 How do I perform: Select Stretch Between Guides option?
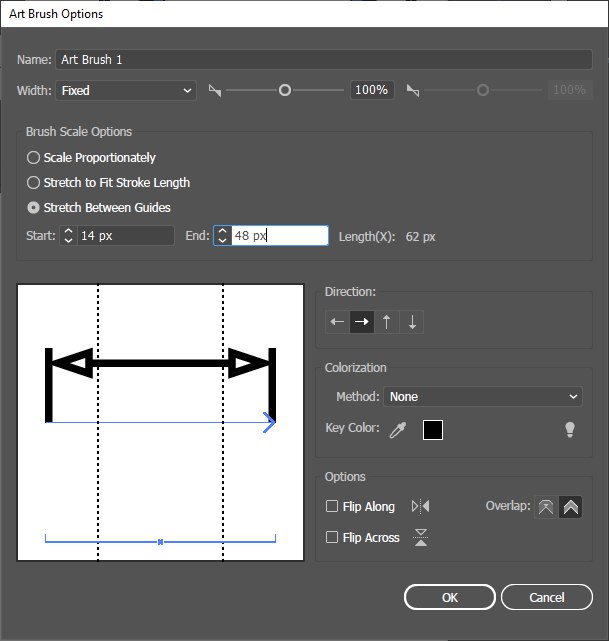coord(33,208)
